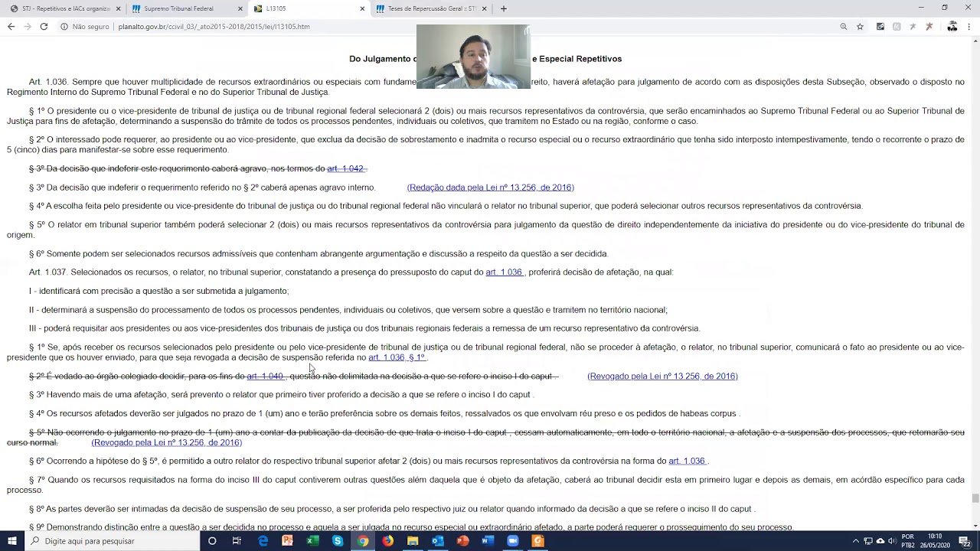Image resolution: width=980 pixels, height=551 pixels.
Task: Open the notification center
Action: pos(965,541)
